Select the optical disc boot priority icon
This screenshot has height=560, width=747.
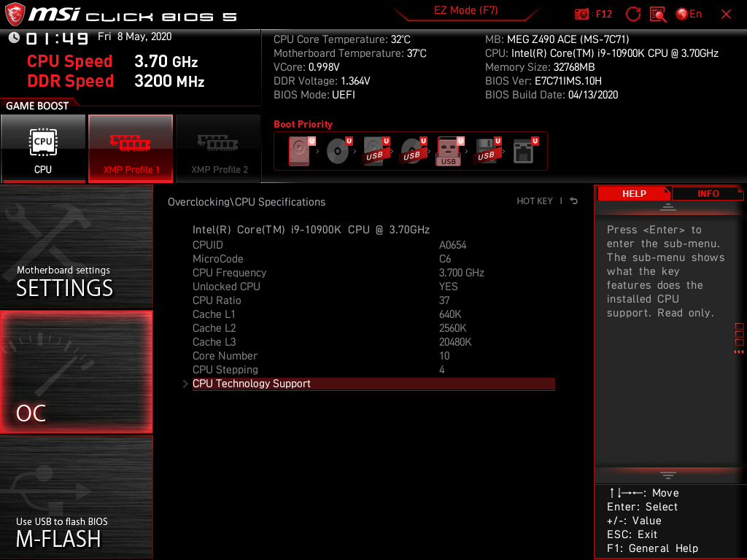(338, 151)
